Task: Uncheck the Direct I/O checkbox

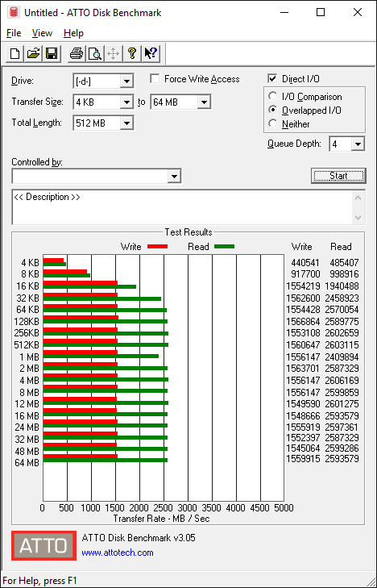Action: pyautogui.click(x=272, y=79)
